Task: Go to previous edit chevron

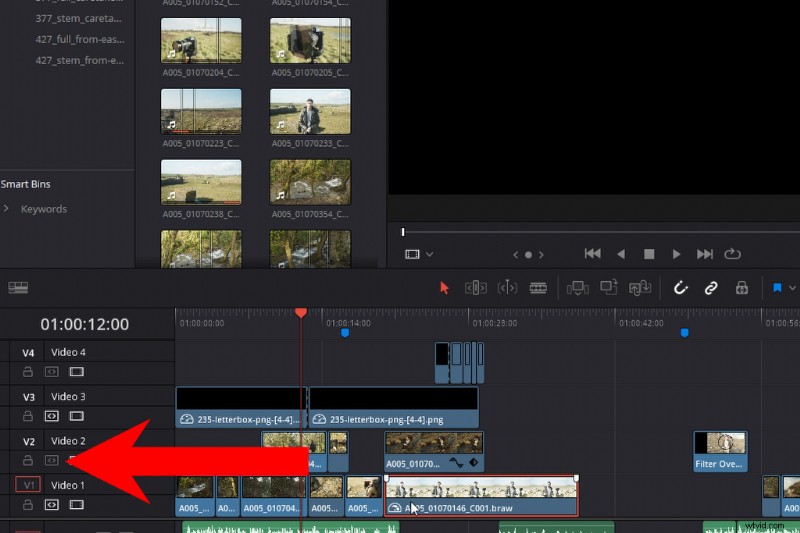Action: coord(515,255)
